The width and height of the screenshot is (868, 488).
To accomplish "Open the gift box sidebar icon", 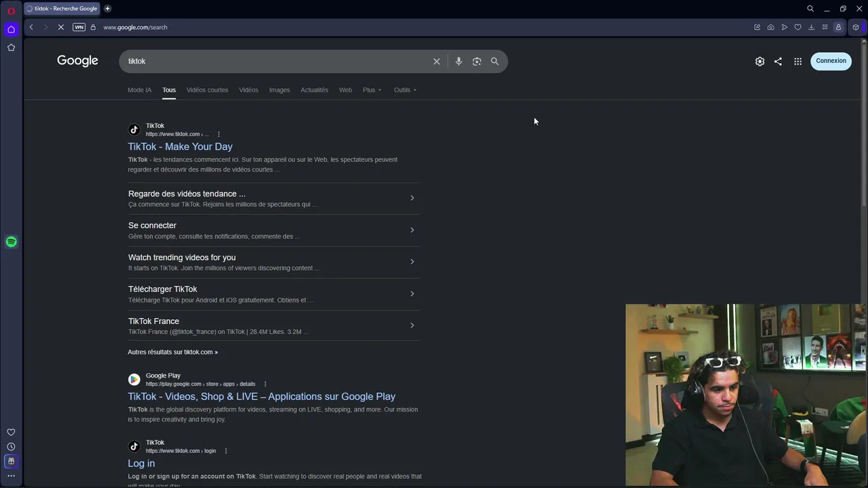I will (11, 461).
